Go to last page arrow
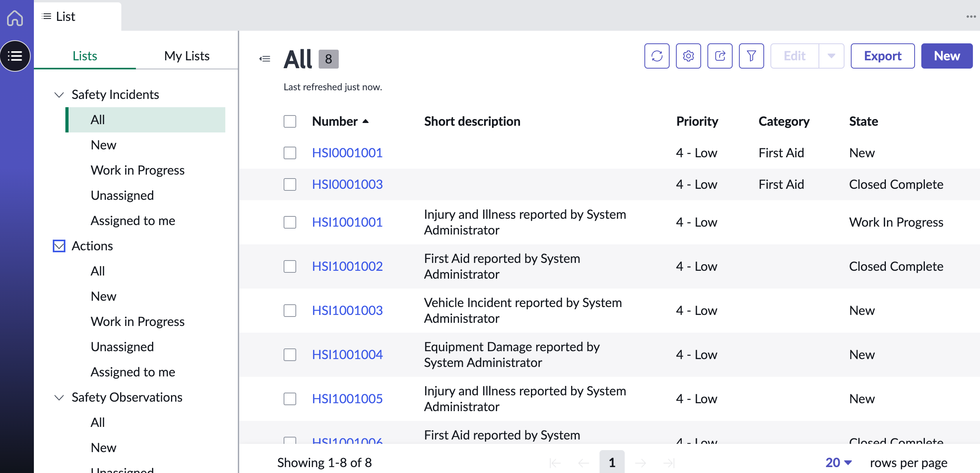 (669, 463)
